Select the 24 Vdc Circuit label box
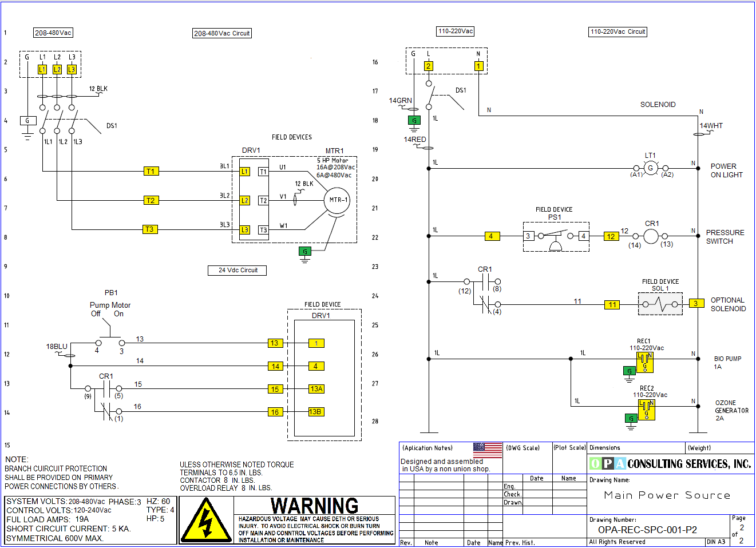 click(x=238, y=270)
